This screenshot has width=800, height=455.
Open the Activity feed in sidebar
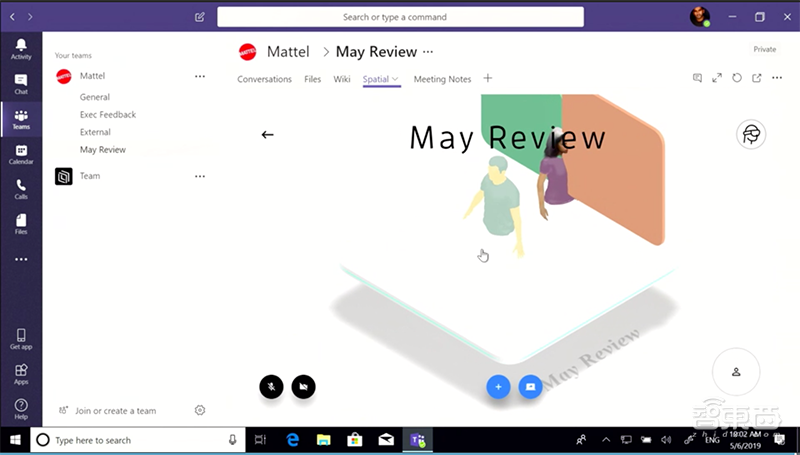tap(21, 49)
